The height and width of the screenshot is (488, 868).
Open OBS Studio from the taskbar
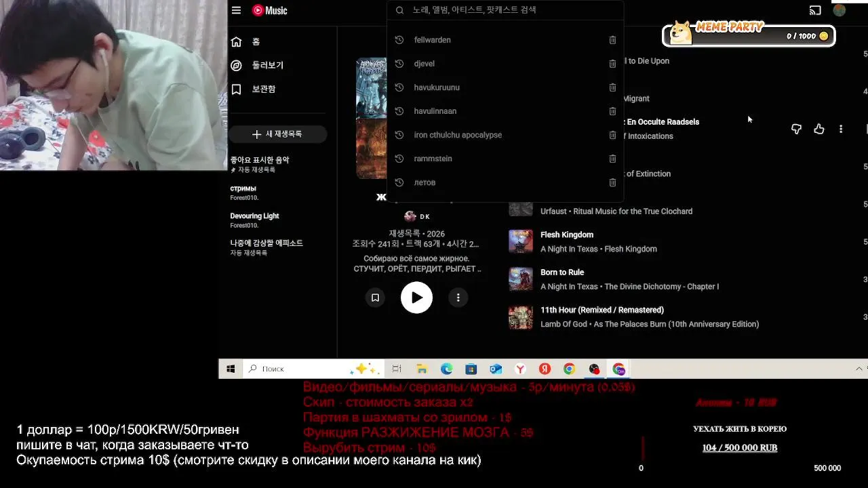[594, 369]
